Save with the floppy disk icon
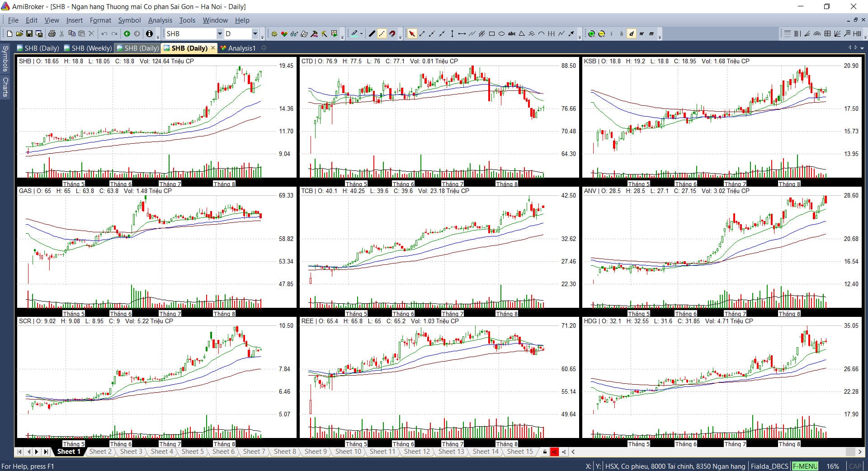868x471 pixels. [29, 34]
